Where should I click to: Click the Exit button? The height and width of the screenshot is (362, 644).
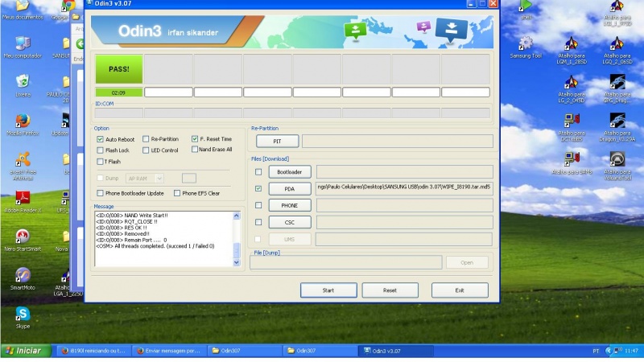pos(460,290)
